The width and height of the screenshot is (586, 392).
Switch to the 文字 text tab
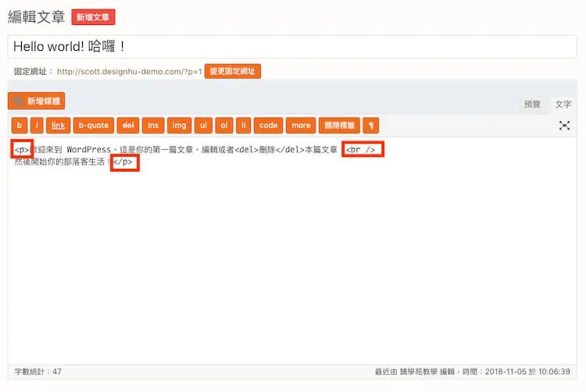(x=563, y=104)
